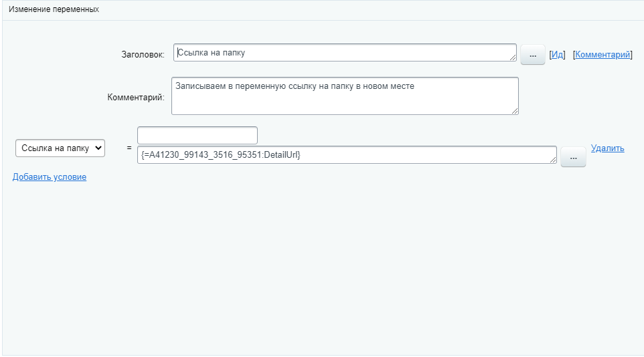This screenshot has width=644, height=357.
Task: Open the Ид link
Action: tap(557, 55)
